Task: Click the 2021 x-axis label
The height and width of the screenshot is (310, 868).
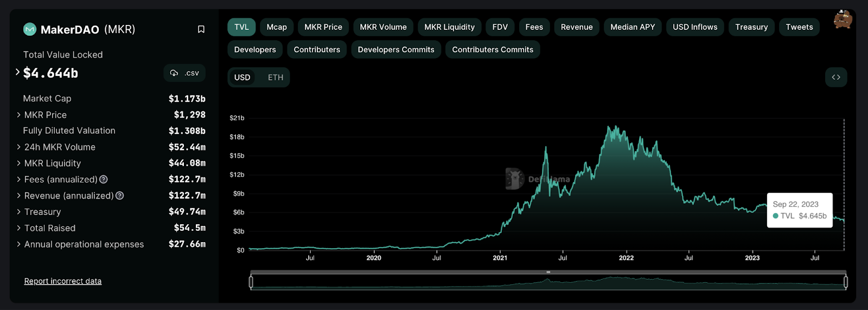Action: (x=500, y=258)
